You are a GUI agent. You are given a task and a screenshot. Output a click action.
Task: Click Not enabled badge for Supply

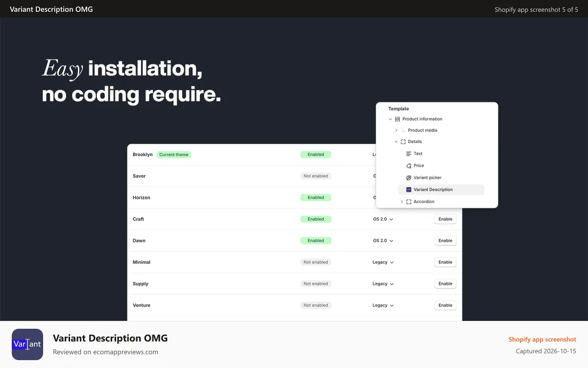pos(316,284)
